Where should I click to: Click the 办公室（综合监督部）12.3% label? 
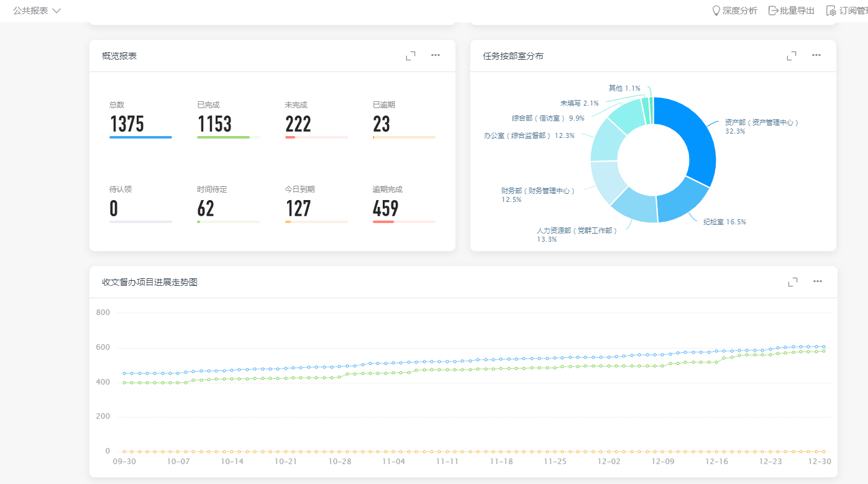point(529,135)
